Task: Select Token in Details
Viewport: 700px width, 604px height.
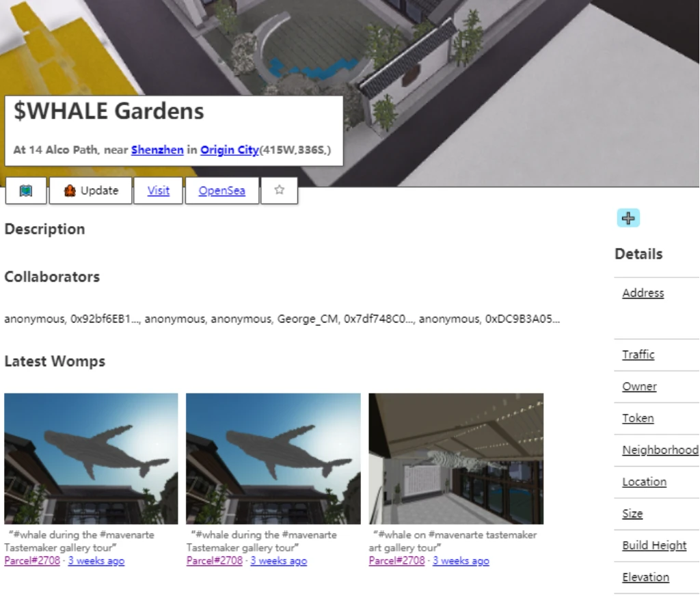Action: point(638,418)
